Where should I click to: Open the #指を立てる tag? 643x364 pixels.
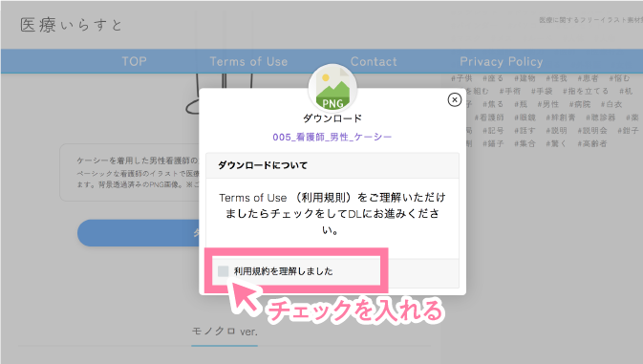[x=586, y=91]
